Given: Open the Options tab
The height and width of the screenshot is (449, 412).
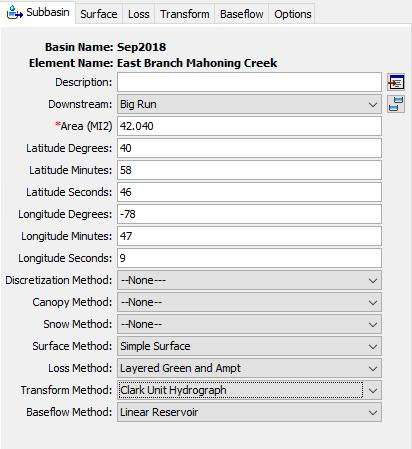Looking at the screenshot, I should [292, 14].
